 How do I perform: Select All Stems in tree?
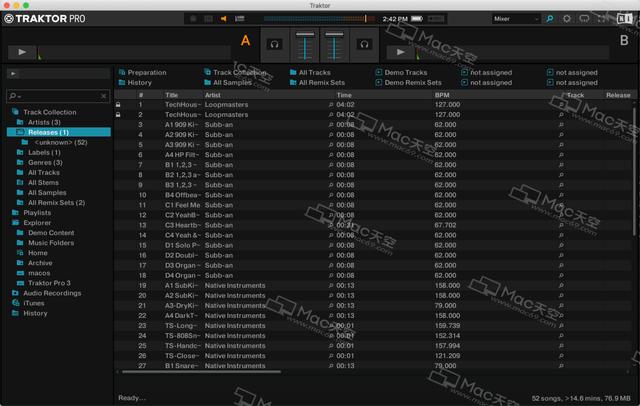click(x=39, y=182)
